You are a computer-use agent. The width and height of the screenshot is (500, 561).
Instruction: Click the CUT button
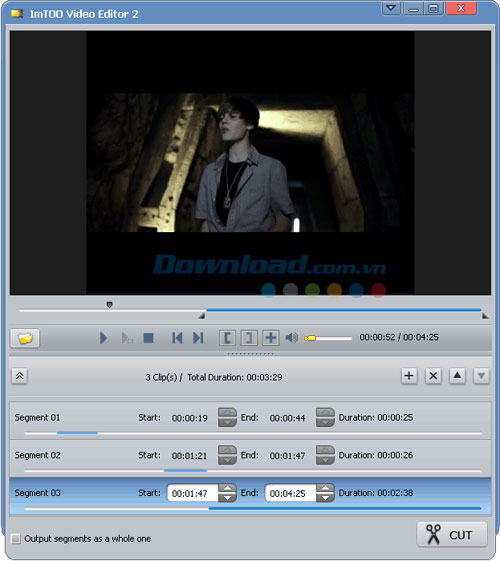tap(452, 535)
